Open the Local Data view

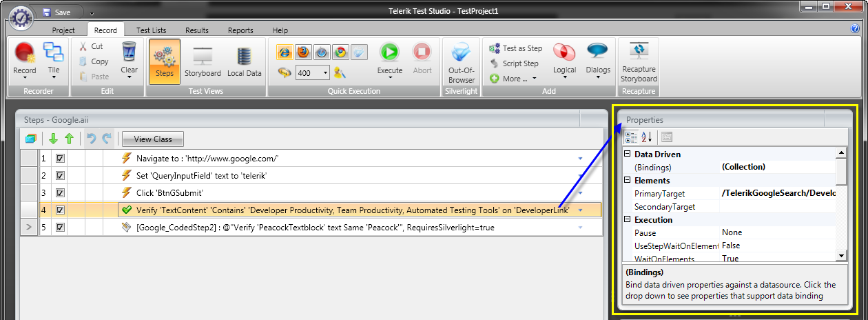(245, 61)
